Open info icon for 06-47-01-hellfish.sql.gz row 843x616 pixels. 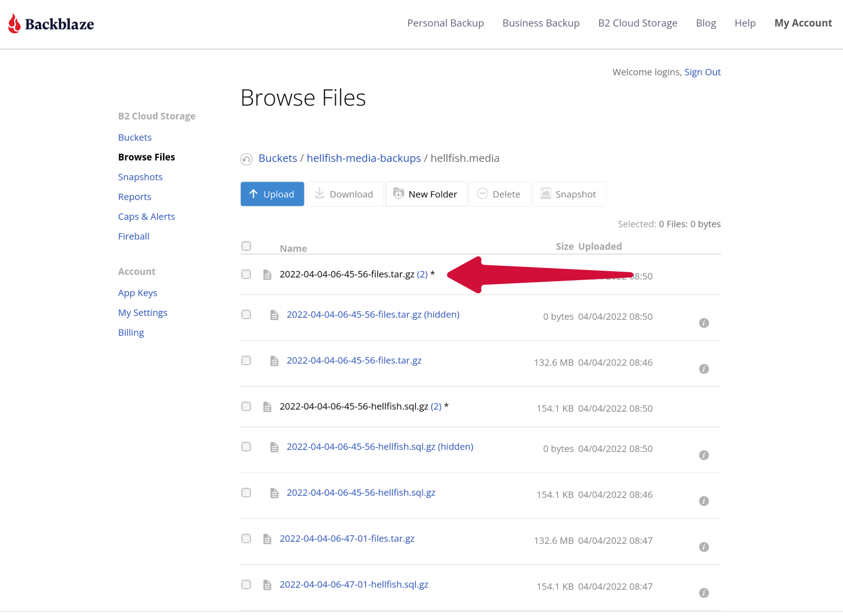tap(704, 593)
